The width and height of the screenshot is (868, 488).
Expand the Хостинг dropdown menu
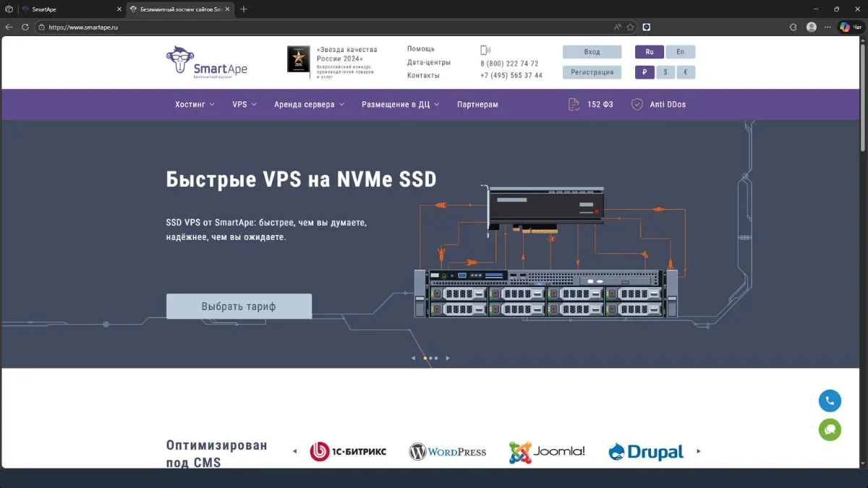pyautogui.click(x=195, y=104)
